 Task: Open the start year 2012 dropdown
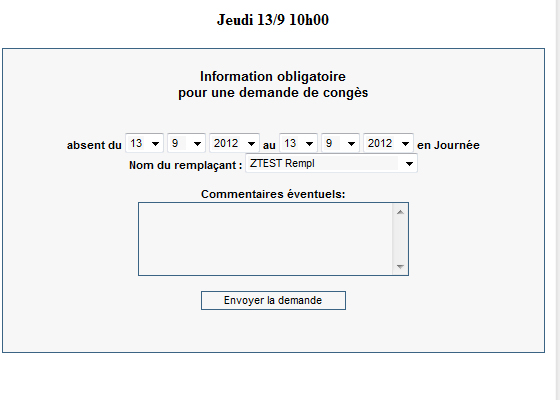point(234,143)
